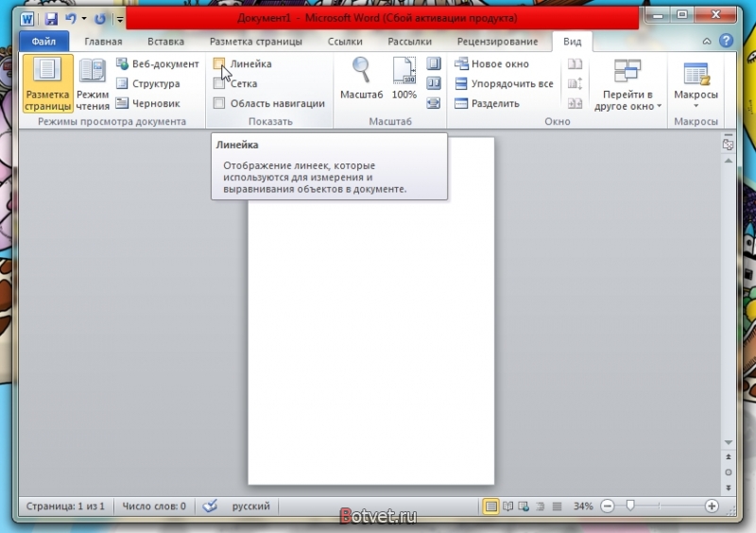The width and height of the screenshot is (756, 533).
Task: Click the zoom slider handle
Action: (x=629, y=506)
